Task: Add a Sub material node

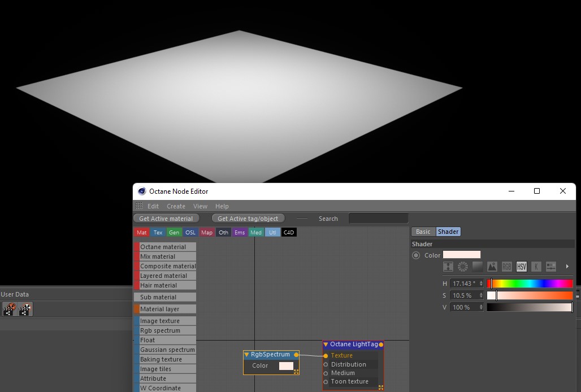Action: 165,297
